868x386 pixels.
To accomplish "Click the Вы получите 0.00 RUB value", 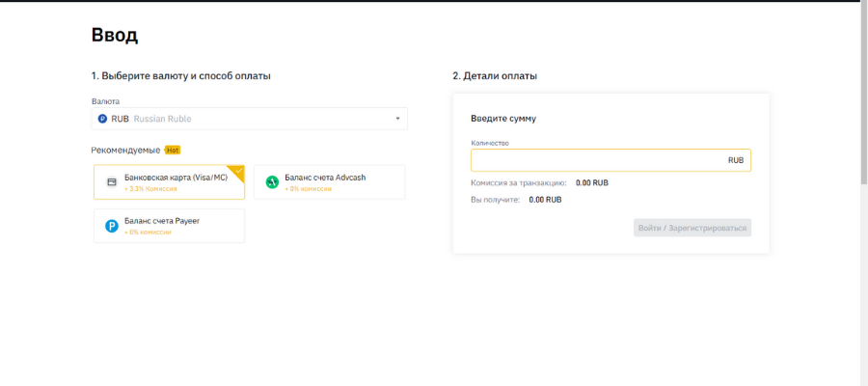I will pyautogui.click(x=545, y=200).
